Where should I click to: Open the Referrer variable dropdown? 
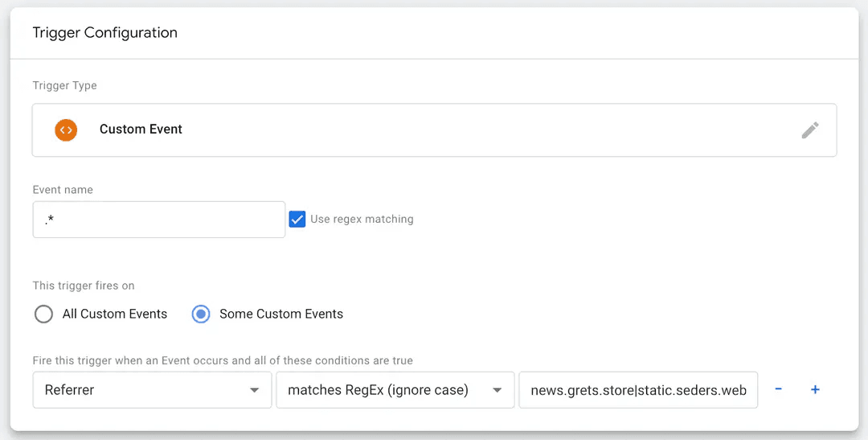click(x=152, y=390)
